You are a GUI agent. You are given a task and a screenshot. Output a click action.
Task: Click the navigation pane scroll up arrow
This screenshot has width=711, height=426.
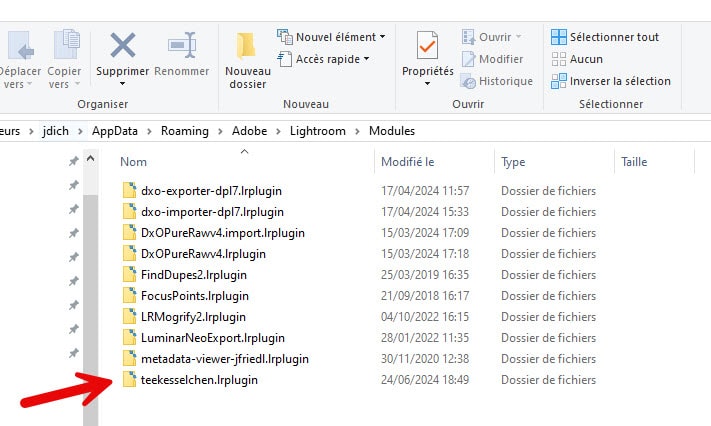tap(90, 159)
